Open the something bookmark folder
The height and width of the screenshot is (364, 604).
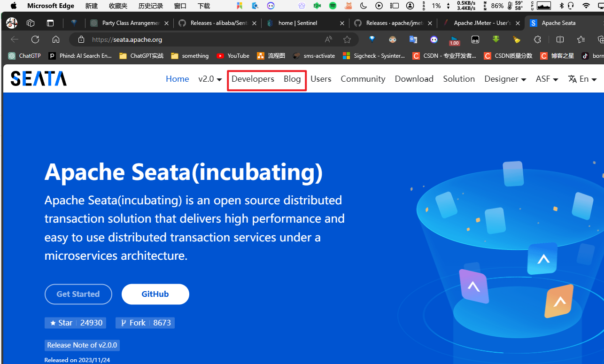pos(190,55)
